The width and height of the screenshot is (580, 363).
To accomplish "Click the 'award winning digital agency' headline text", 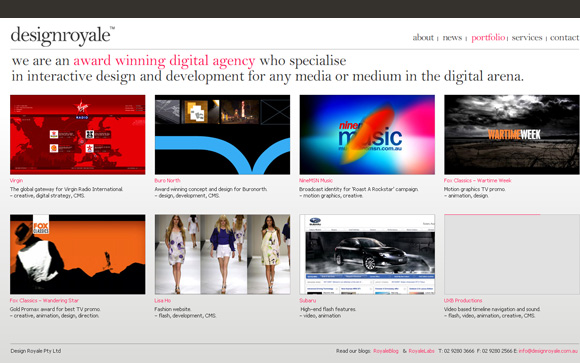I will (x=164, y=61).
